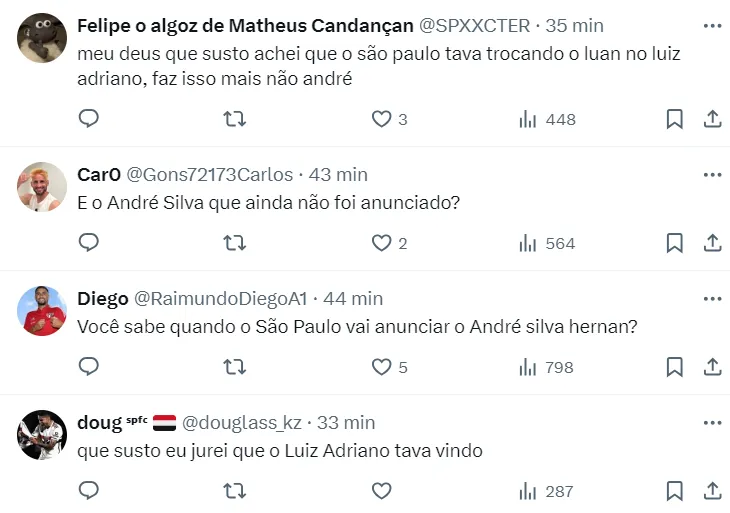Repost Diego's tweet about São Paulo
The width and height of the screenshot is (730, 513).
(234, 367)
